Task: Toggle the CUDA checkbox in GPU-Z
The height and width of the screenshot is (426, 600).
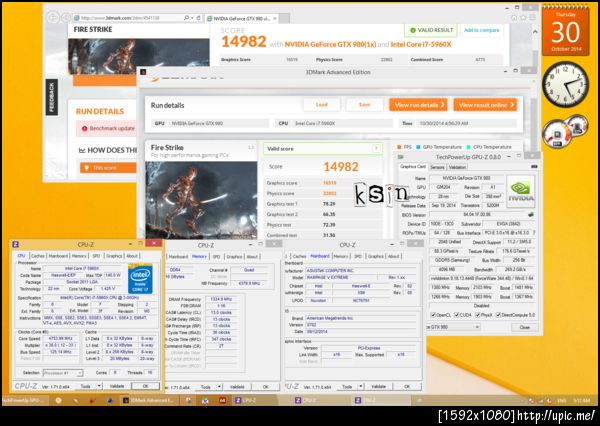Action: coord(457,315)
